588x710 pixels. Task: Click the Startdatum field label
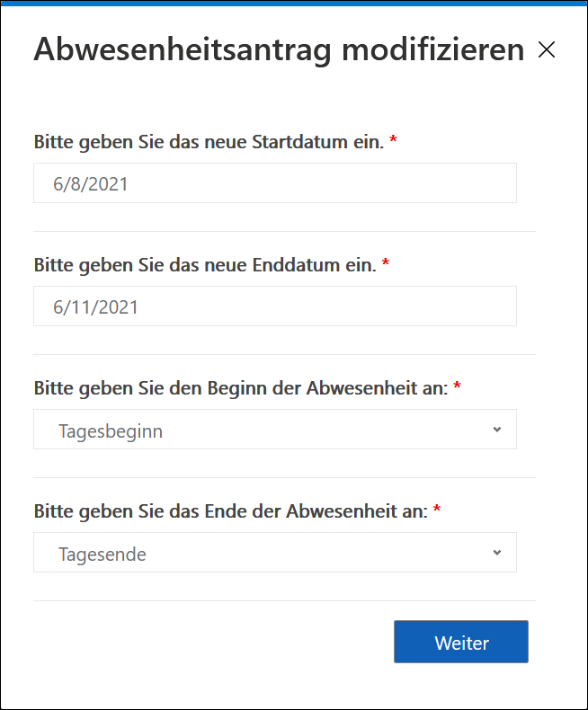(209, 142)
